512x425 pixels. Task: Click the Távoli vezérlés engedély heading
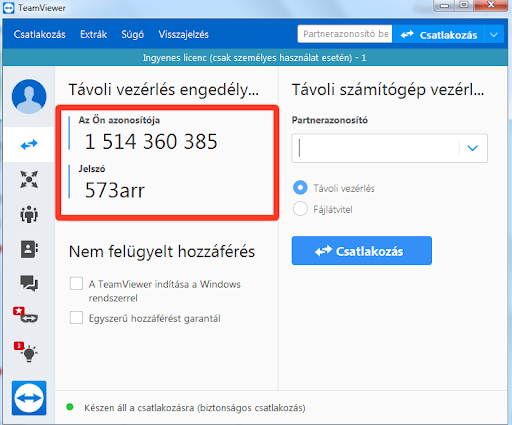164,90
